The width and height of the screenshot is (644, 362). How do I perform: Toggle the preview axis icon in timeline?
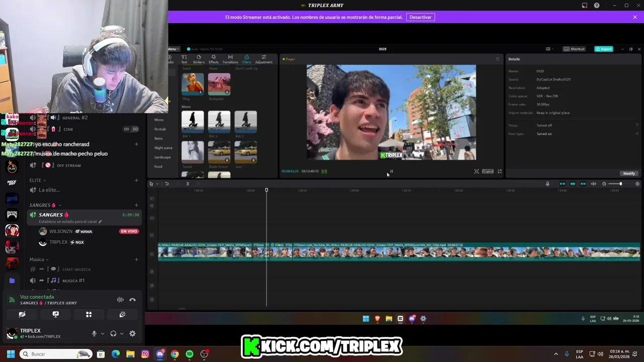click(x=594, y=184)
